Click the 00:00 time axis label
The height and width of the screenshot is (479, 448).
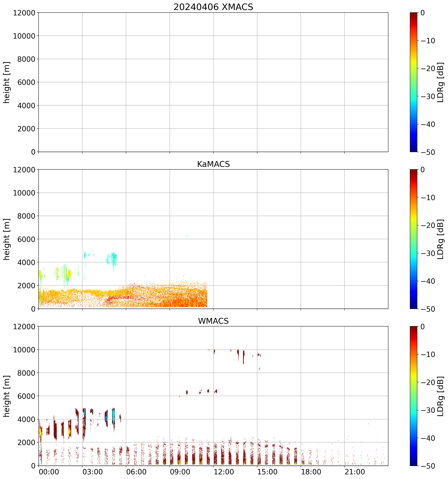tap(49, 472)
